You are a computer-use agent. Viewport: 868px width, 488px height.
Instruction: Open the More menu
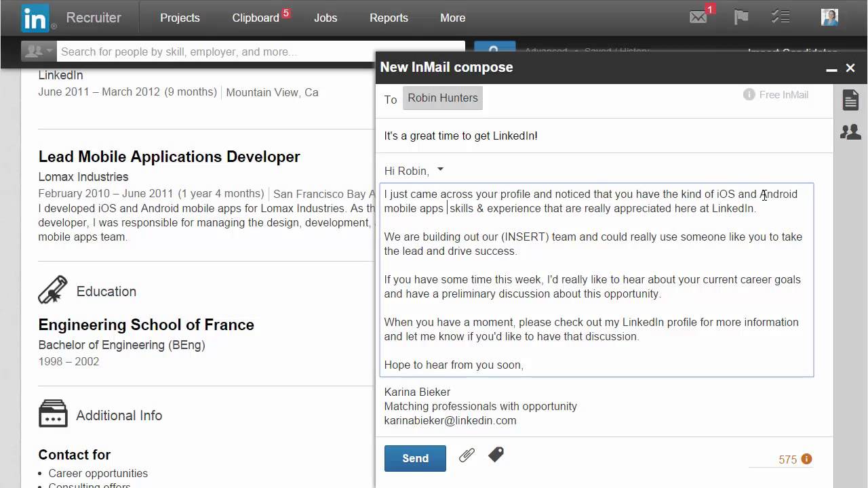[452, 18]
